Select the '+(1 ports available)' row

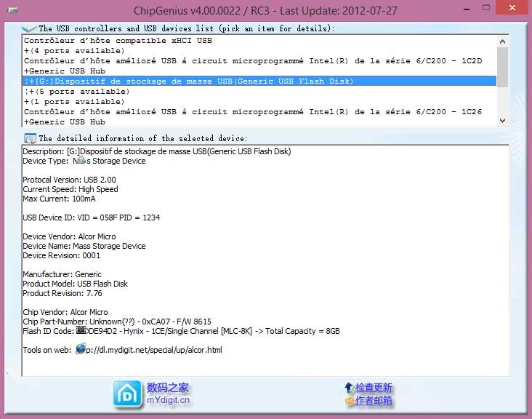coord(259,102)
